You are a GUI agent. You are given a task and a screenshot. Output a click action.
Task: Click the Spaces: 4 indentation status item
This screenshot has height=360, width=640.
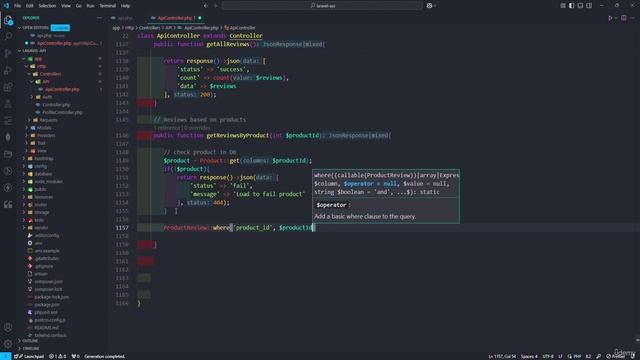tap(529, 356)
